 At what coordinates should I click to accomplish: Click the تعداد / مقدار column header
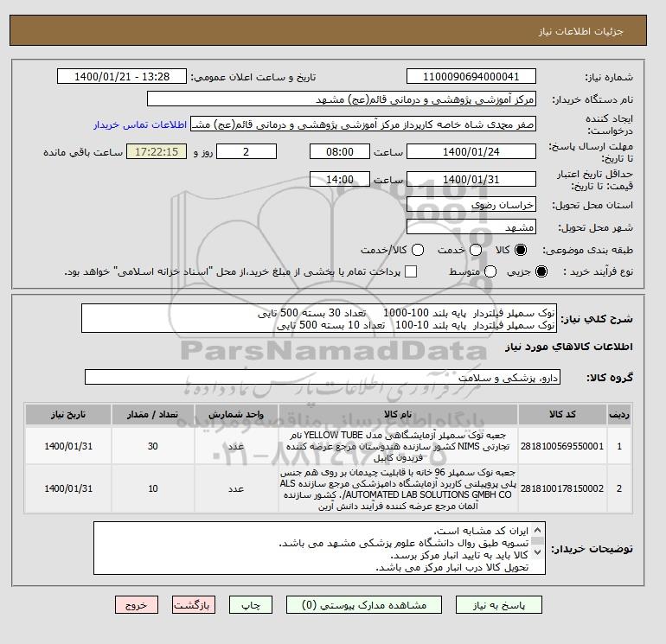point(153,414)
